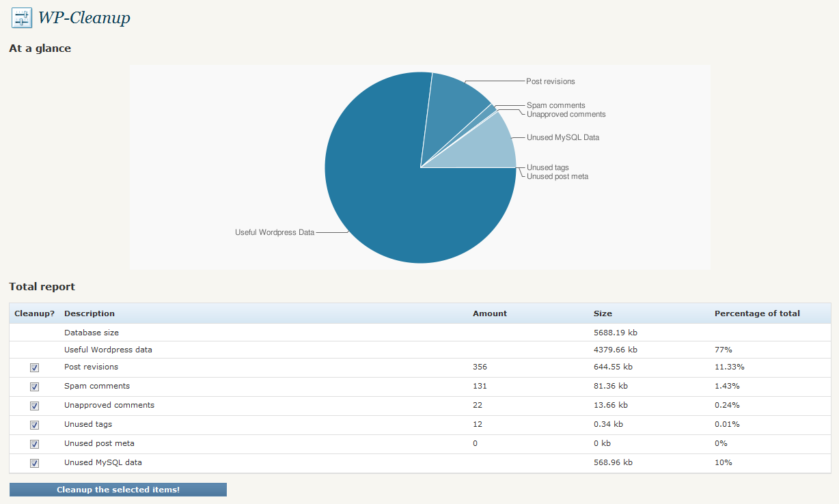Click the WP-Cleanup settings icon
This screenshot has width=839, height=504.
point(22,18)
